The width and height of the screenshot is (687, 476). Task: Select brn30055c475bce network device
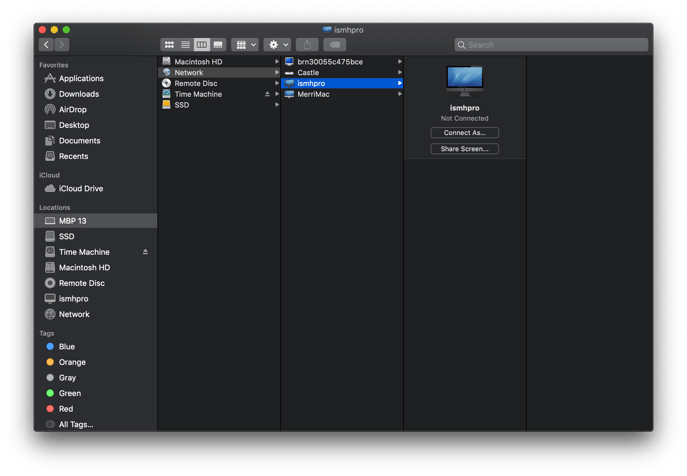[x=342, y=62]
